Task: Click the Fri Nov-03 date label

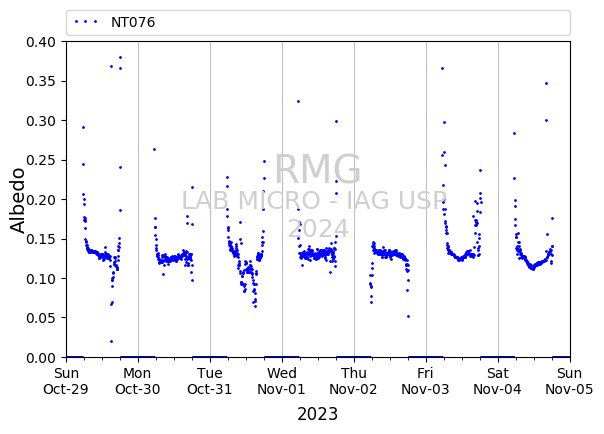Action: click(426, 381)
